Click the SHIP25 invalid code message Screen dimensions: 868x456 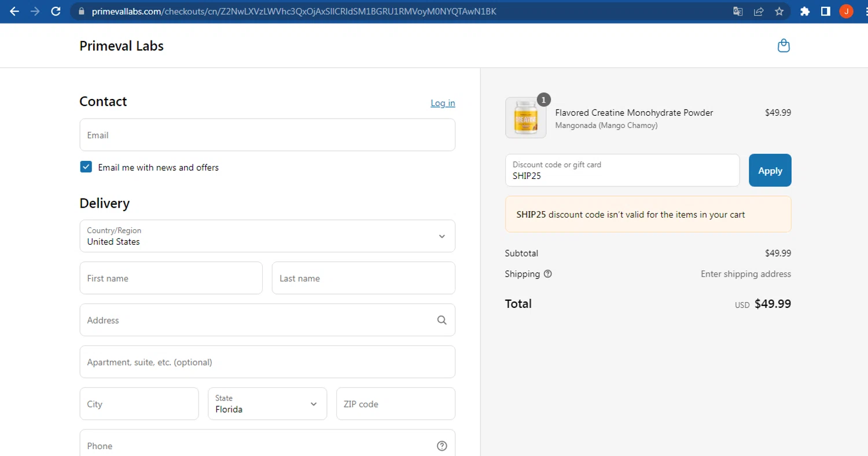[648, 214]
